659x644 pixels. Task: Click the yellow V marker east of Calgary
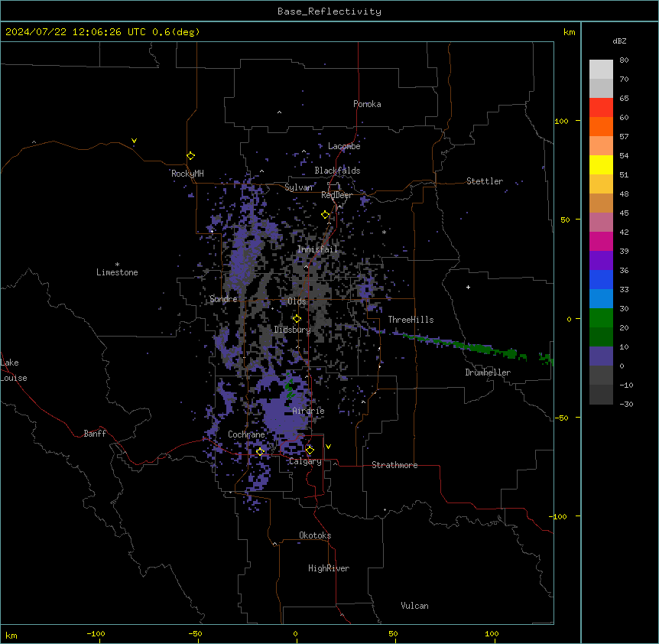[328, 447]
